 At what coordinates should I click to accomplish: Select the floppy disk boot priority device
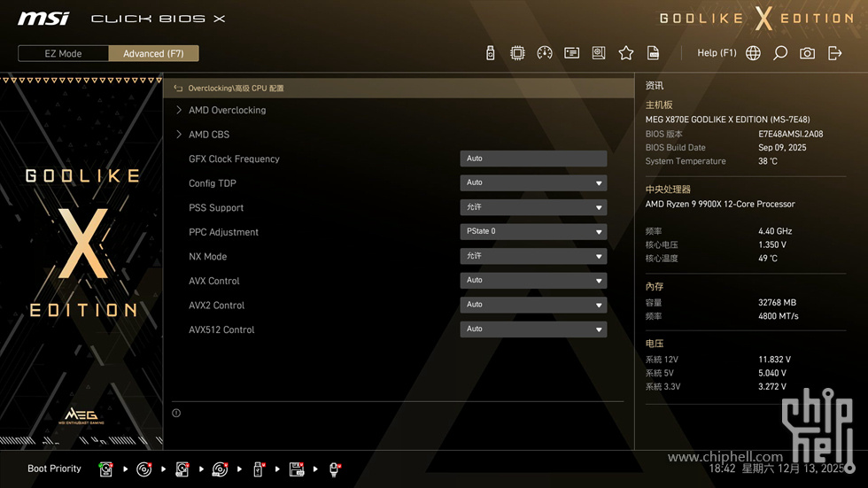pyautogui.click(x=297, y=469)
